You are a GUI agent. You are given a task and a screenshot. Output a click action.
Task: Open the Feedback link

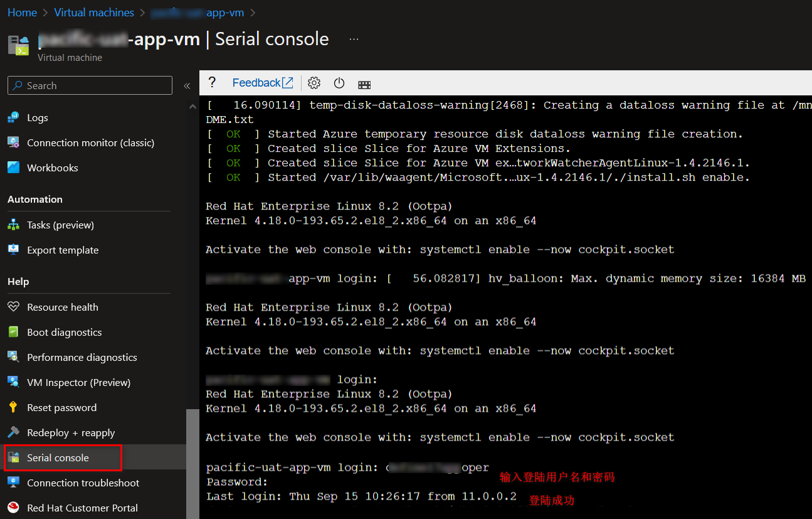[x=263, y=83]
